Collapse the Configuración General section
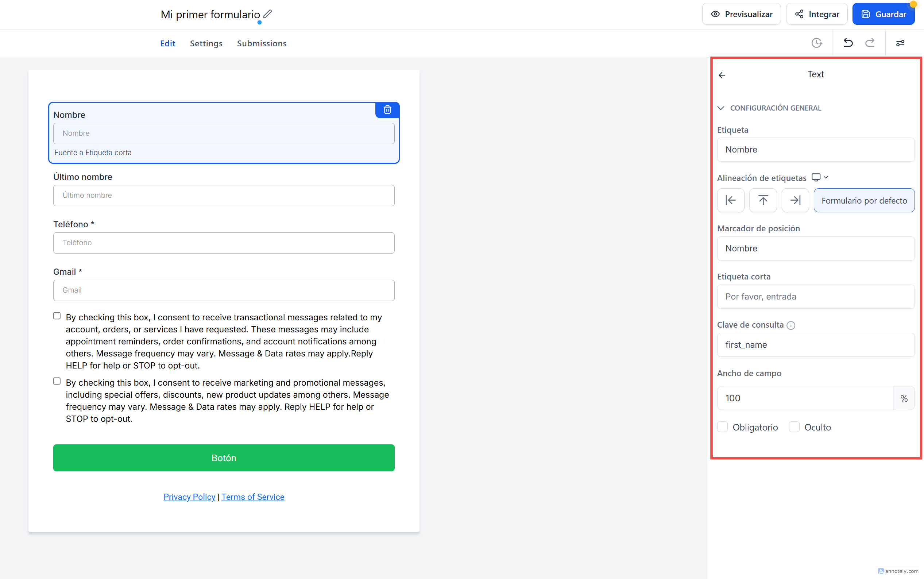 [721, 108]
